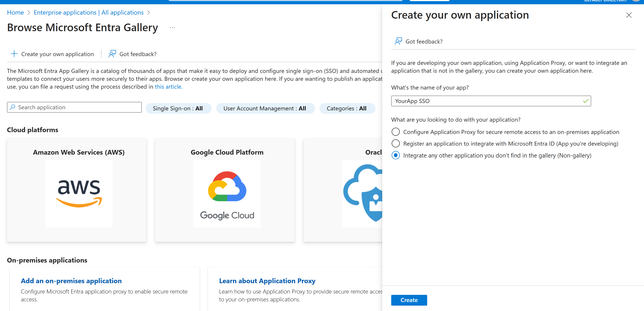
Task: Go to Home breadcrumb
Action: click(15, 13)
